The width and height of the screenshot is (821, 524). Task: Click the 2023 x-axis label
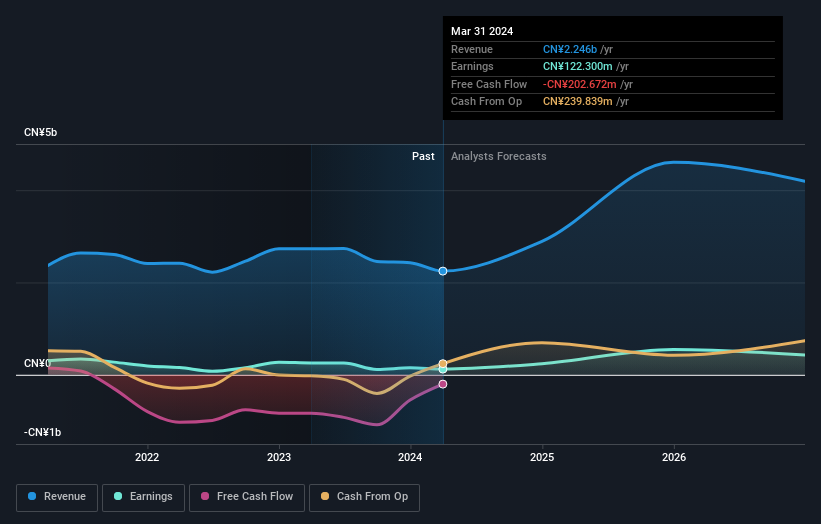click(279, 457)
